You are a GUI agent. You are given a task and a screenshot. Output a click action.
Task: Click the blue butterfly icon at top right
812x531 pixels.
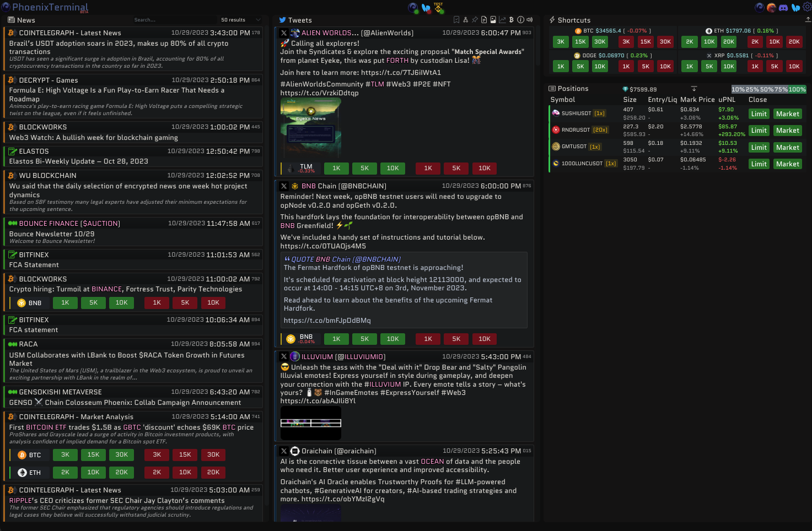[795, 8]
